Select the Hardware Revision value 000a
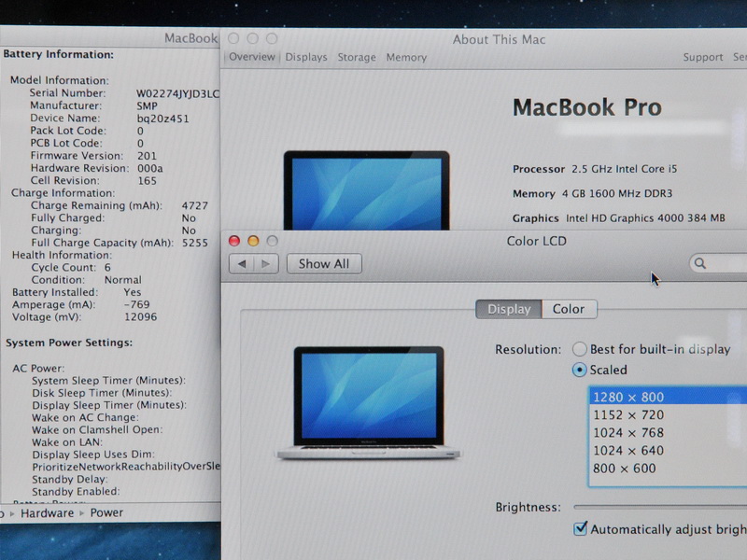The image size is (747, 560). pyautogui.click(x=150, y=168)
